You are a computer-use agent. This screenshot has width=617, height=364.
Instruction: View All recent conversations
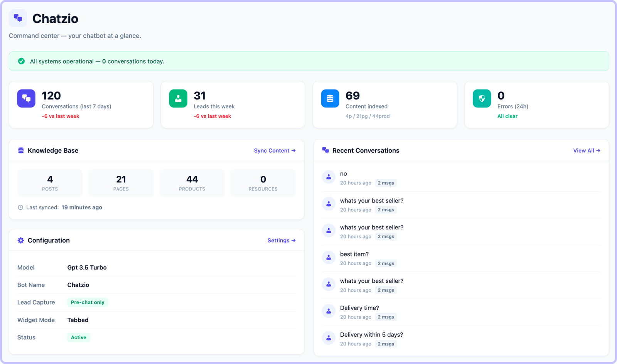coord(587,150)
